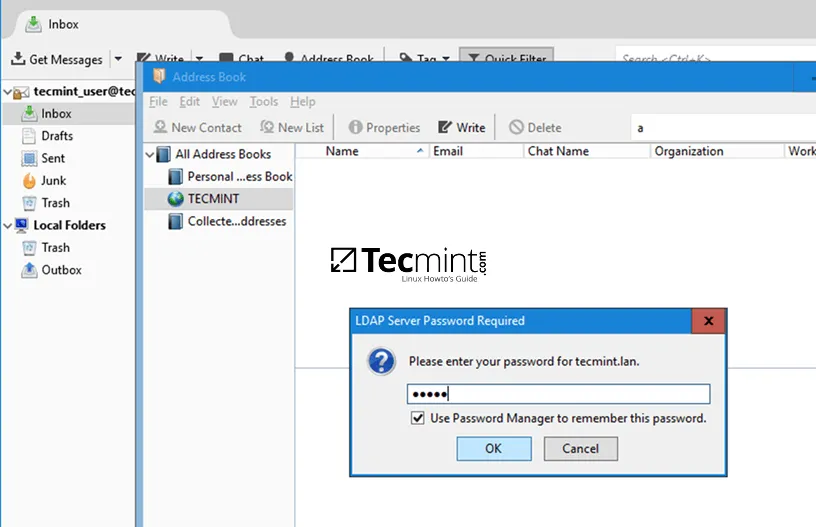
Task: Open the Help menu in Address Book
Action: (x=303, y=101)
